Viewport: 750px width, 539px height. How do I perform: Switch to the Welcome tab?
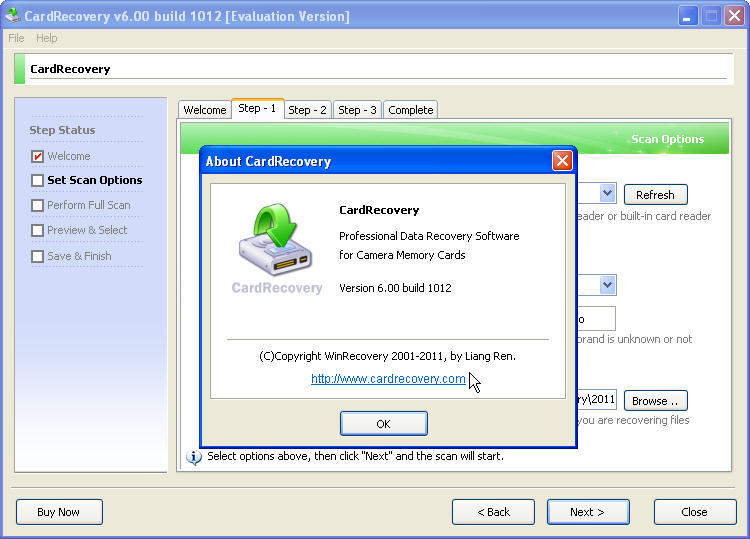tap(205, 110)
